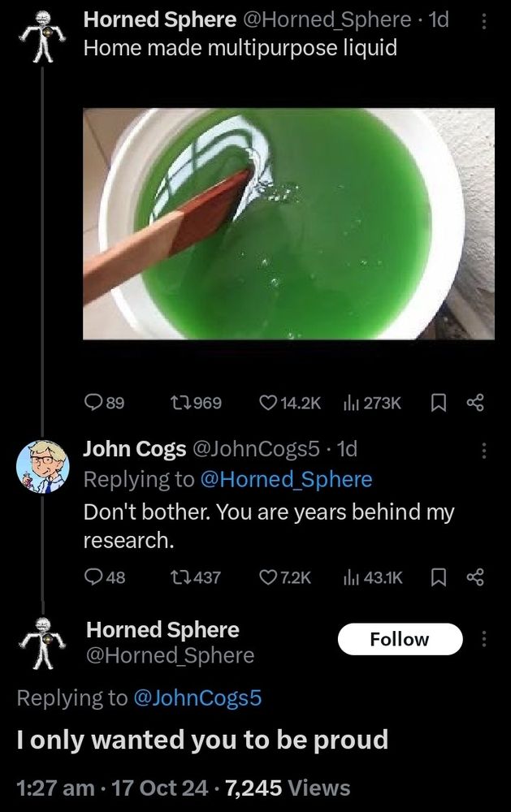This screenshot has width=511, height=812.
Task: Bookmark John Cogs' reply
Action: click(x=436, y=577)
